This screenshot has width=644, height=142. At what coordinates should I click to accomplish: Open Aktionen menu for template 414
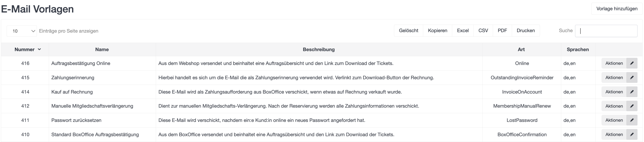point(614,92)
